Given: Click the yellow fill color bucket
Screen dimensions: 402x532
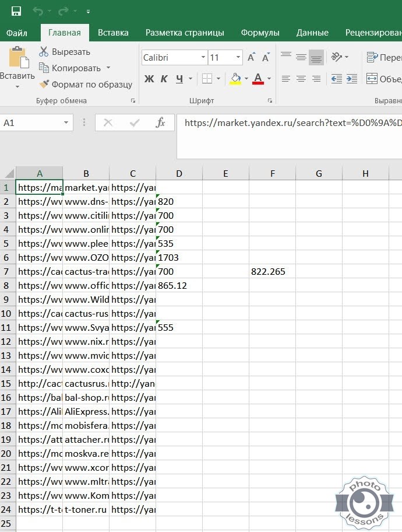Looking at the screenshot, I should 235,78.
